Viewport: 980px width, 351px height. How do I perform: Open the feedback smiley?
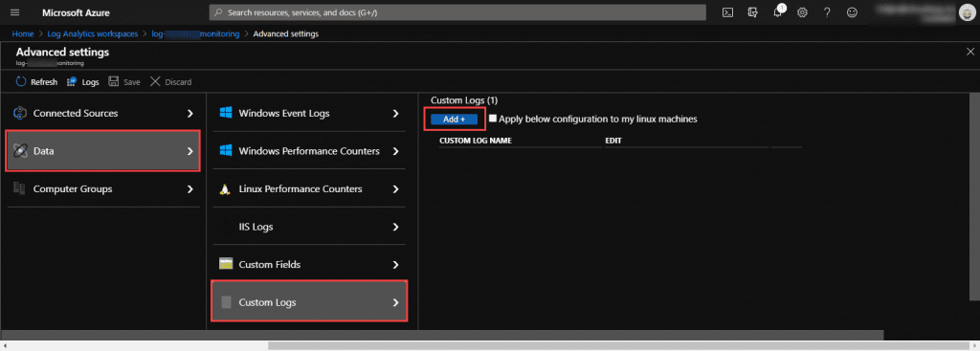(852, 12)
